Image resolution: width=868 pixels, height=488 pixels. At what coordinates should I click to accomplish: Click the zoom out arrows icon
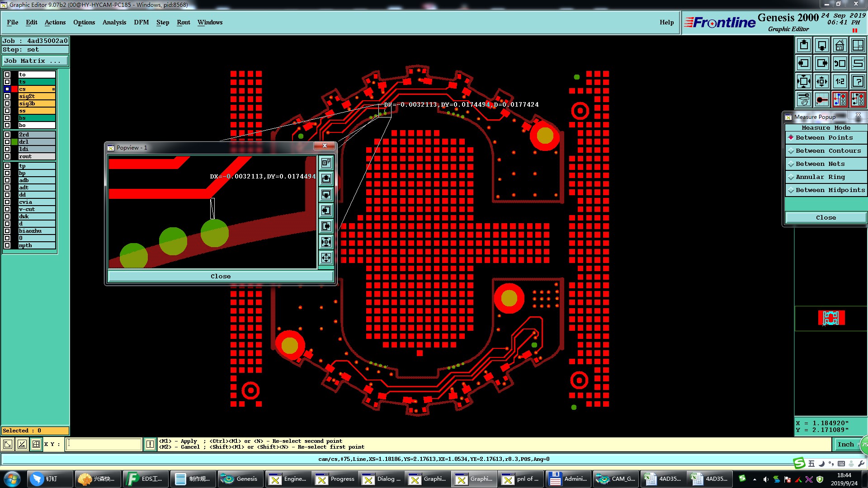pyautogui.click(x=803, y=81)
